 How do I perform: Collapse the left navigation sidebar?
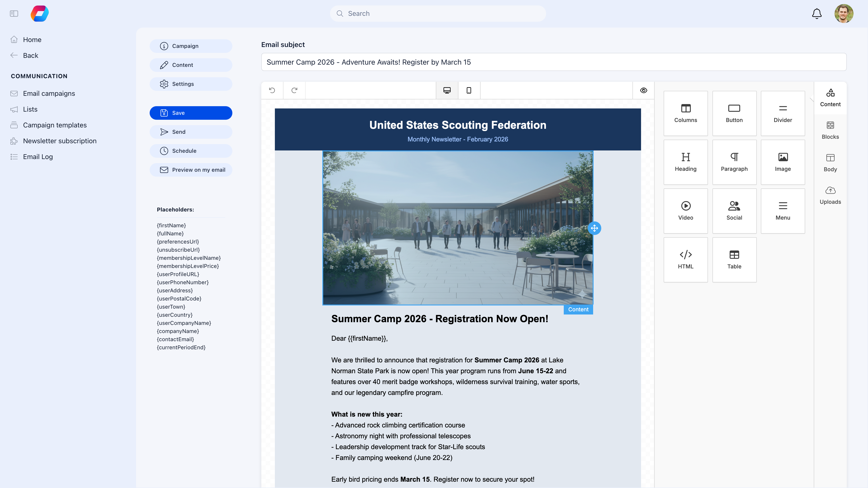click(14, 13)
